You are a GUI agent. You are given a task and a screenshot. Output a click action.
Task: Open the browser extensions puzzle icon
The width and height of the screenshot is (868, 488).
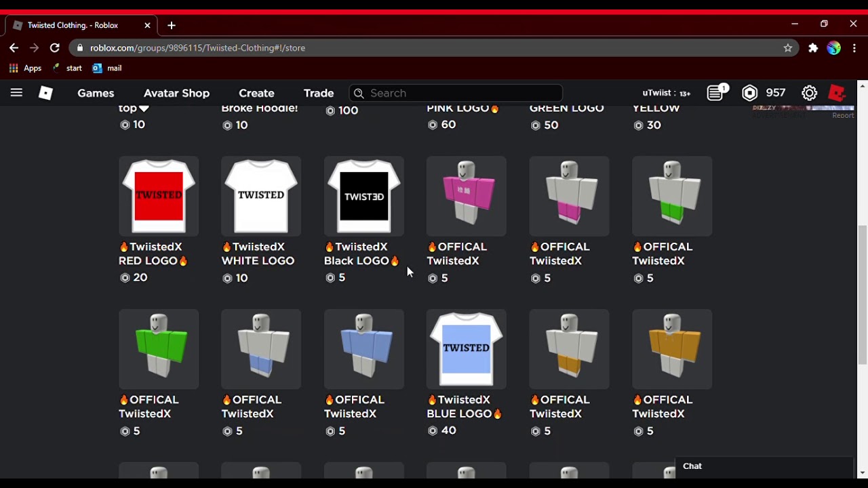point(813,48)
